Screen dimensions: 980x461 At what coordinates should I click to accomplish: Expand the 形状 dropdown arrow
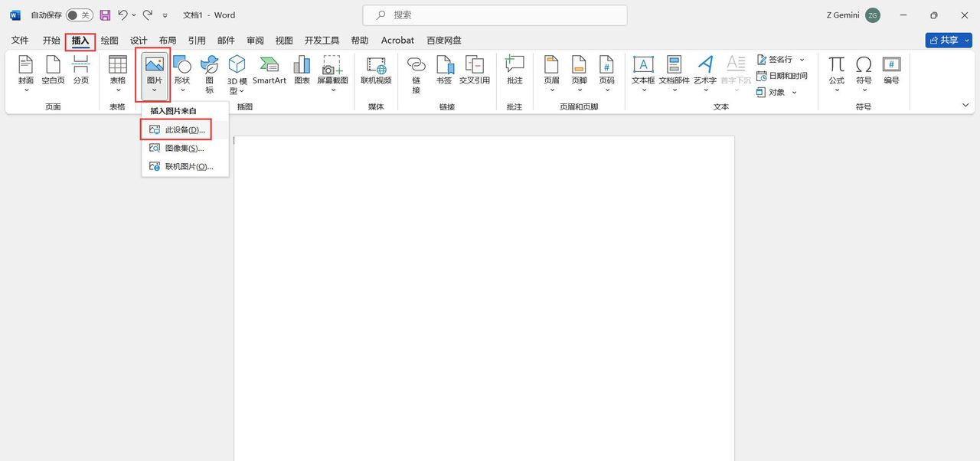pos(182,90)
